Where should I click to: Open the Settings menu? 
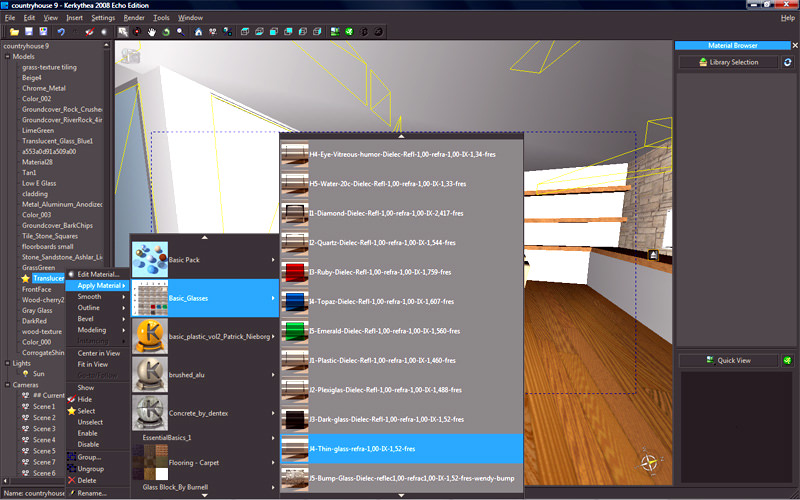[103, 18]
